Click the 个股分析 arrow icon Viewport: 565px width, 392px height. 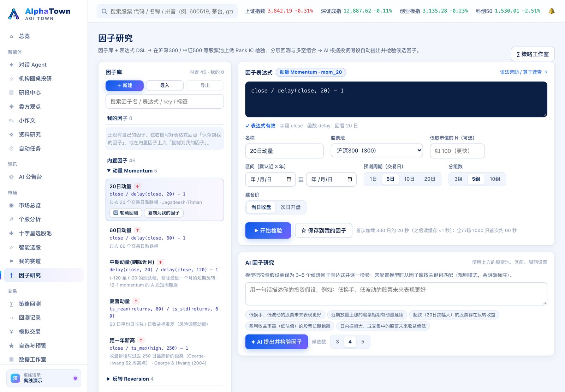[x=11, y=219]
